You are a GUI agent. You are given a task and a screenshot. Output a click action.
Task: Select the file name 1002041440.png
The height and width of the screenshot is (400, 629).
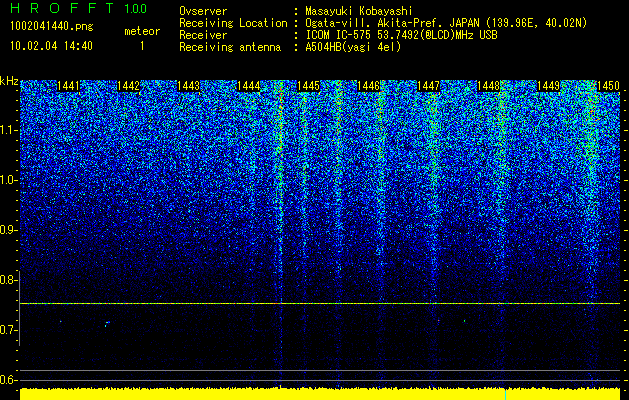click(x=52, y=27)
